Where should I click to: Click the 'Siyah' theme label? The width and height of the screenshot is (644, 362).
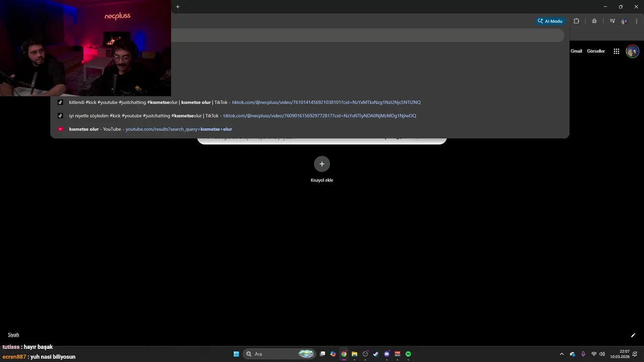tap(14, 335)
